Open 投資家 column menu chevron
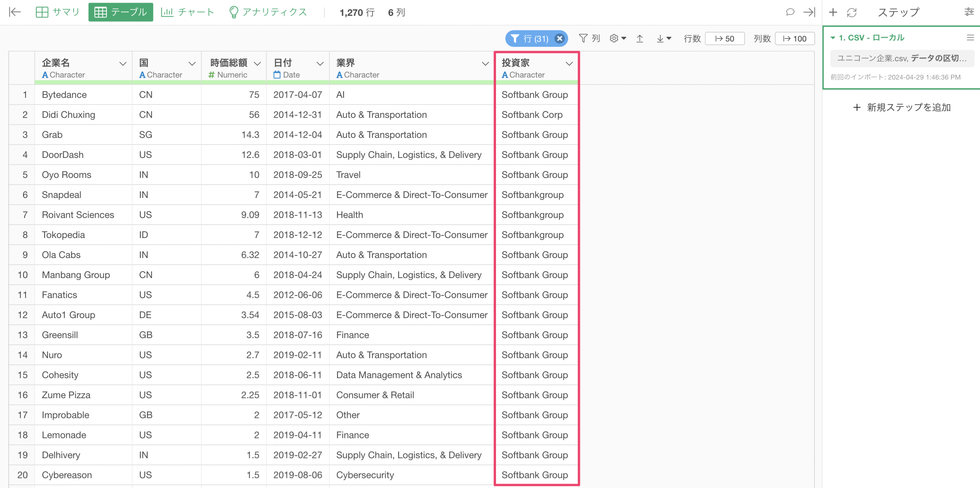The width and height of the screenshot is (980, 488). pyautogui.click(x=569, y=63)
